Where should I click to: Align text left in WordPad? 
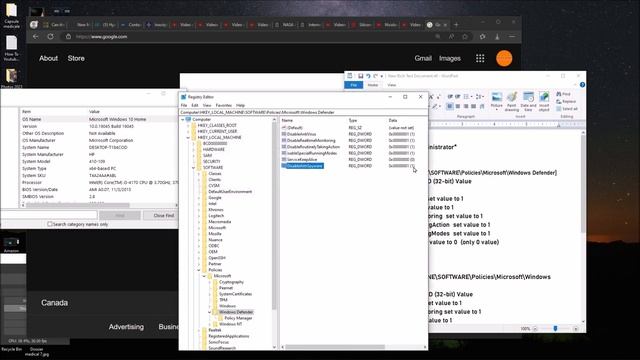pyautogui.click(x=450, y=107)
